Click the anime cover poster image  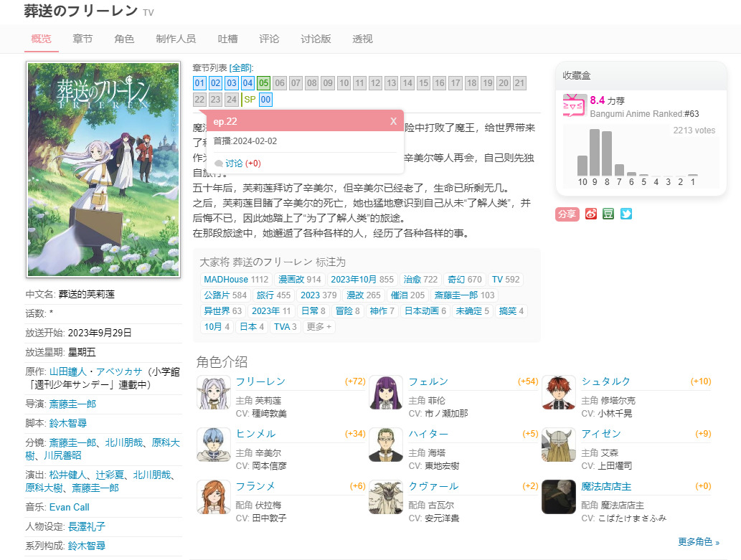pos(103,170)
